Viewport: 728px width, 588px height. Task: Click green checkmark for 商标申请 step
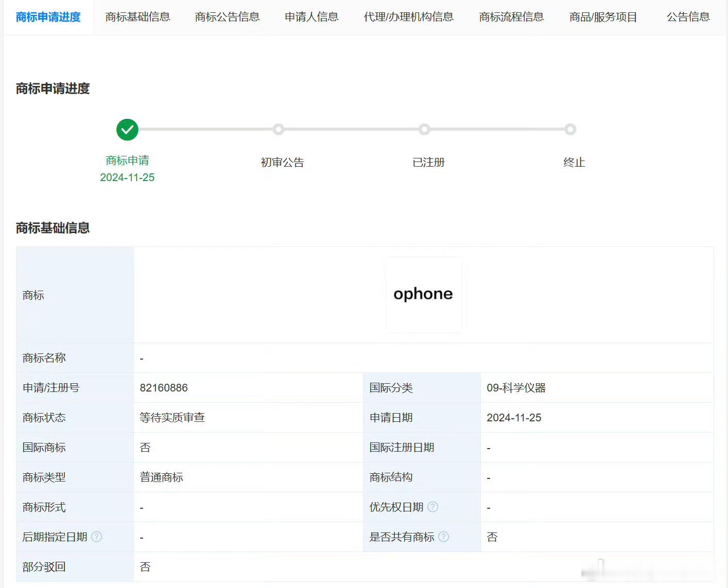click(127, 130)
